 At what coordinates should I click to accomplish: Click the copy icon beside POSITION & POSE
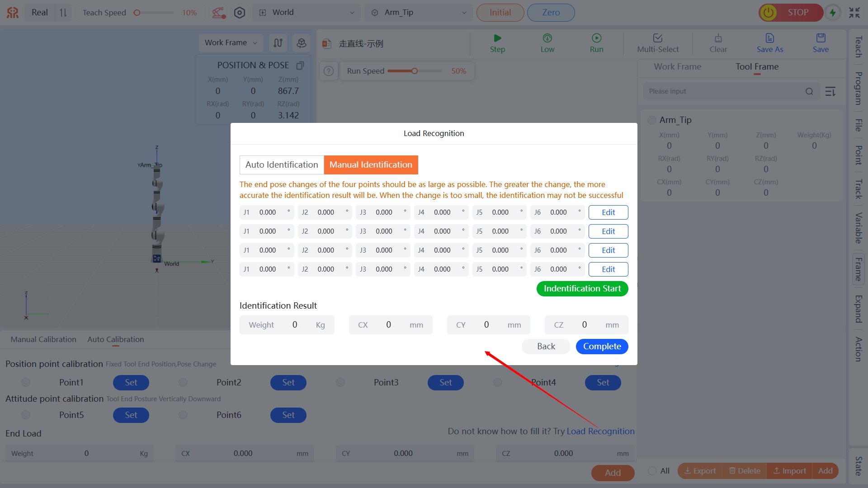pyautogui.click(x=300, y=66)
